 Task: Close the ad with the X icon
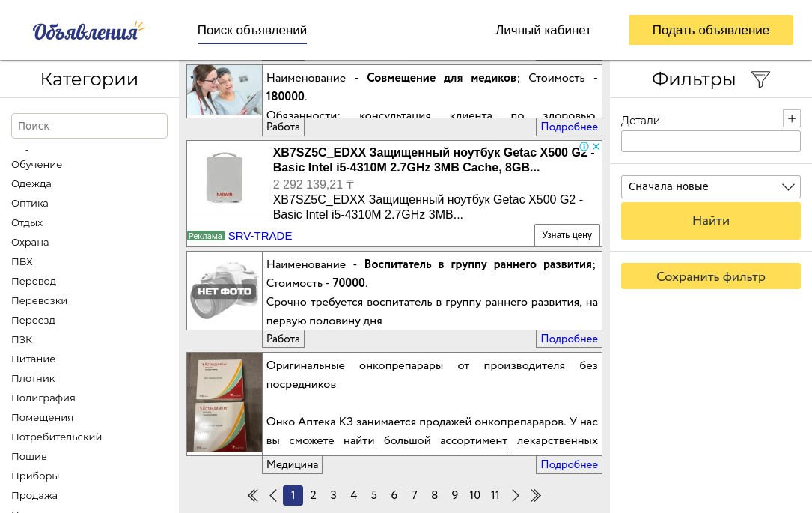click(x=596, y=147)
